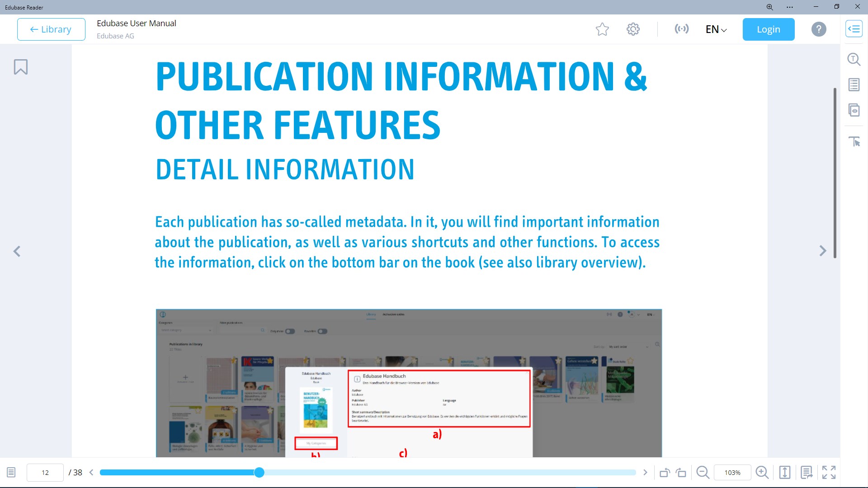This screenshot has width=868, height=488.
Task: Zoom out with minus magnifier
Action: tap(703, 473)
